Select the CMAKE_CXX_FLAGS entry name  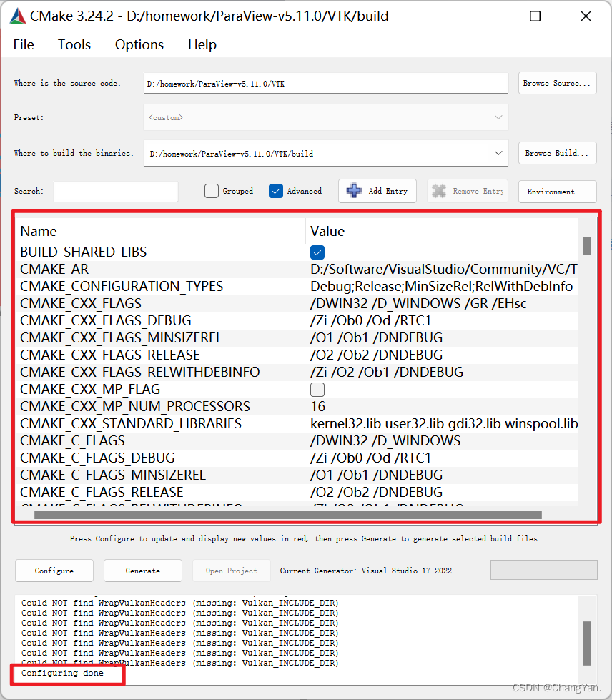pyautogui.click(x=81, y=304)
